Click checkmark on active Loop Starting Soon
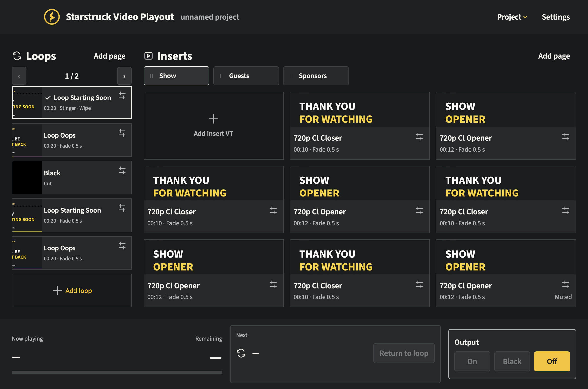588x389 pixels. [x=48, y=98]
